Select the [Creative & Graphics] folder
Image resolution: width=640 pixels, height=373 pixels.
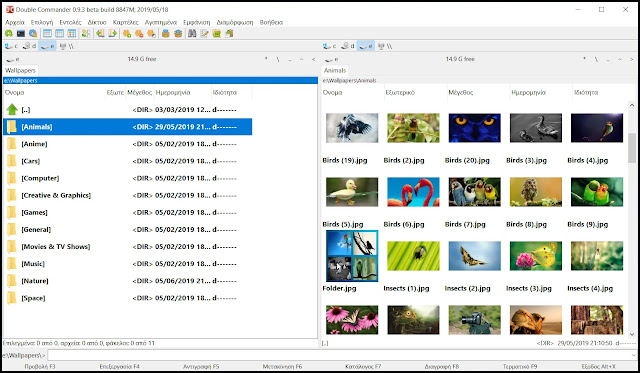pyautogui.click(x=127, y=195)
